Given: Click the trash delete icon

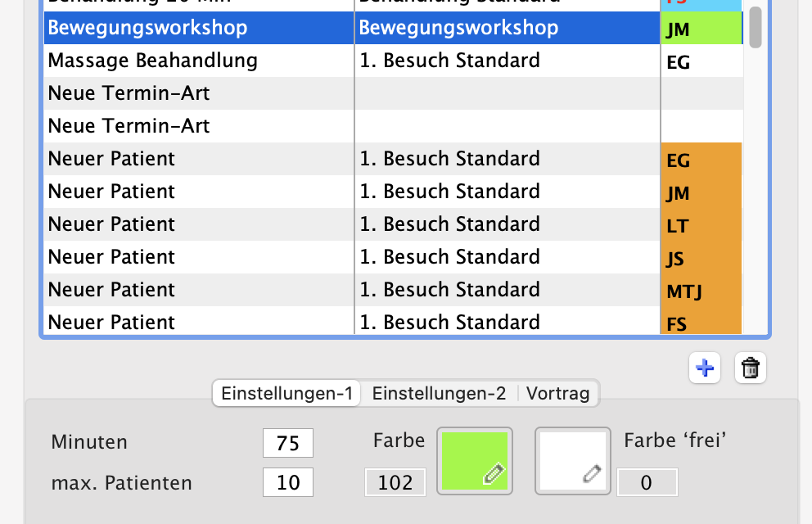Looking at the screenshot, I should tap(750, 368).
